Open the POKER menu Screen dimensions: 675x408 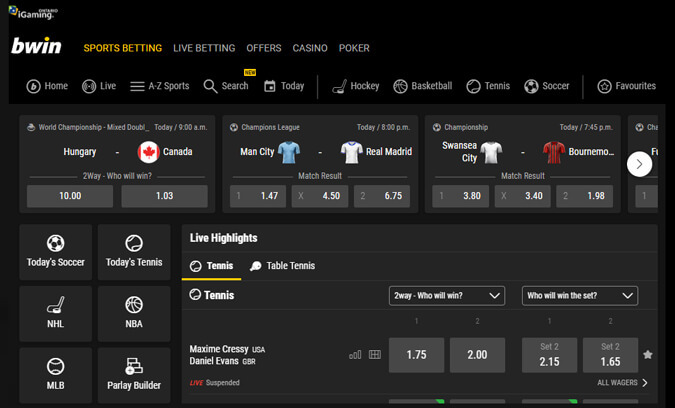coord(354,48)
